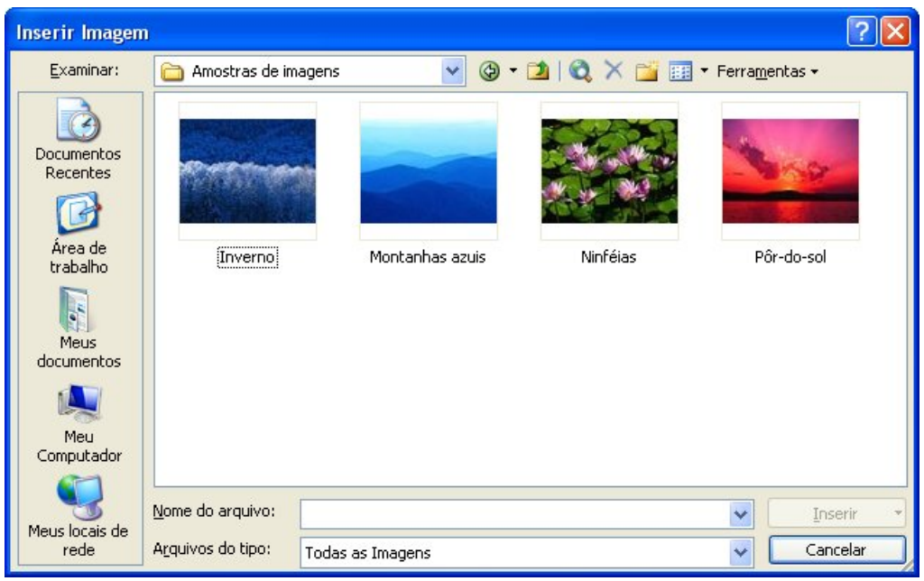Open the Nome do arquivo dropdown arrow
Viewport: 924px width, 581px height.
[741, 513]
